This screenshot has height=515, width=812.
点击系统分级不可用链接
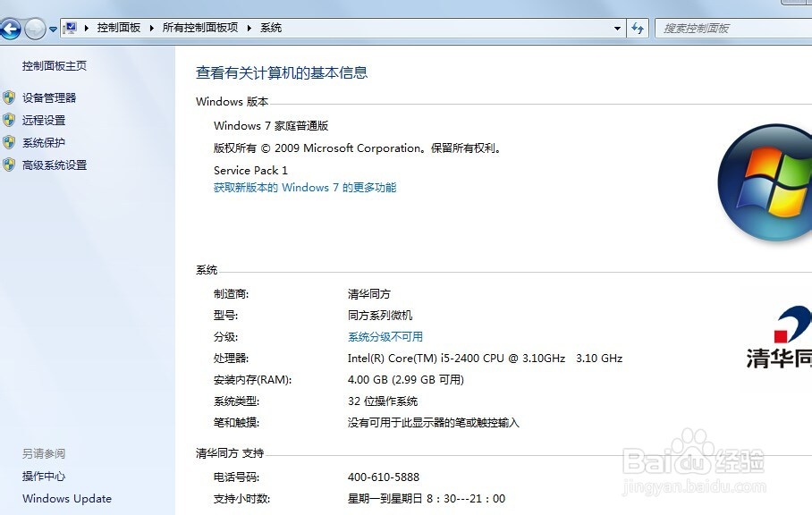coord(384,336)
